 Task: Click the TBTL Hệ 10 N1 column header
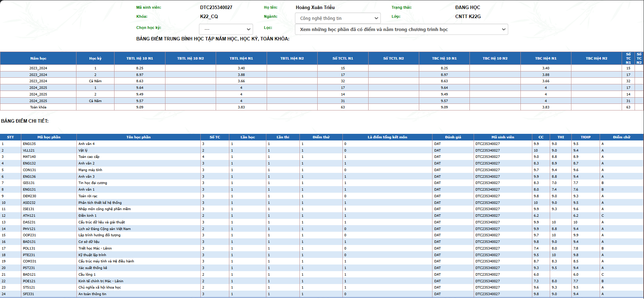140,59
